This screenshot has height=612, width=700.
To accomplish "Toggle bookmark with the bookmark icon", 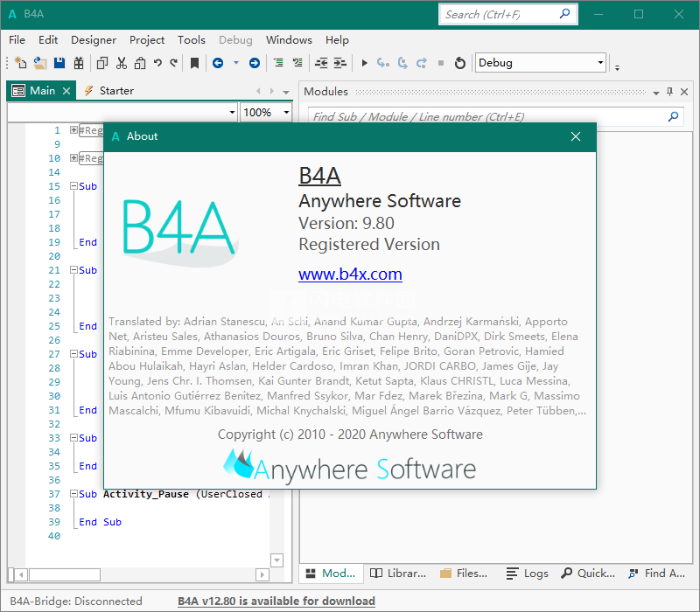I will pos(194,63).
